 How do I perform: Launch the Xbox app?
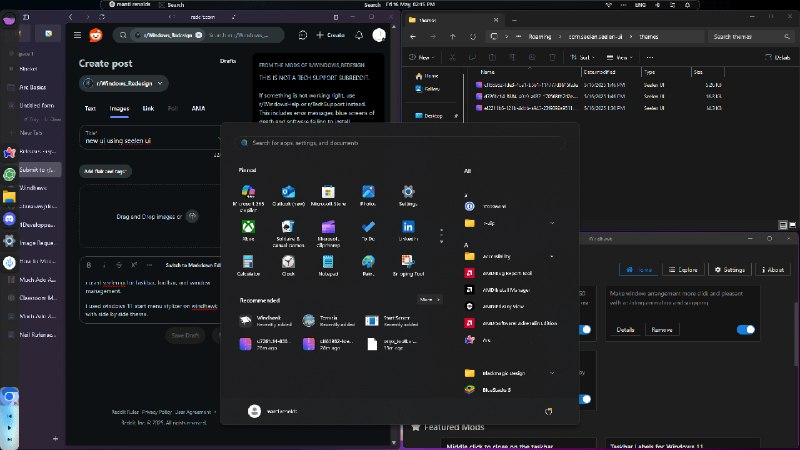[x=248, y=230]
